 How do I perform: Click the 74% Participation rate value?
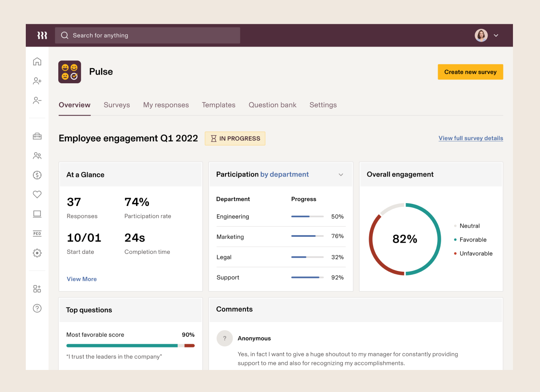click(137, 202)
